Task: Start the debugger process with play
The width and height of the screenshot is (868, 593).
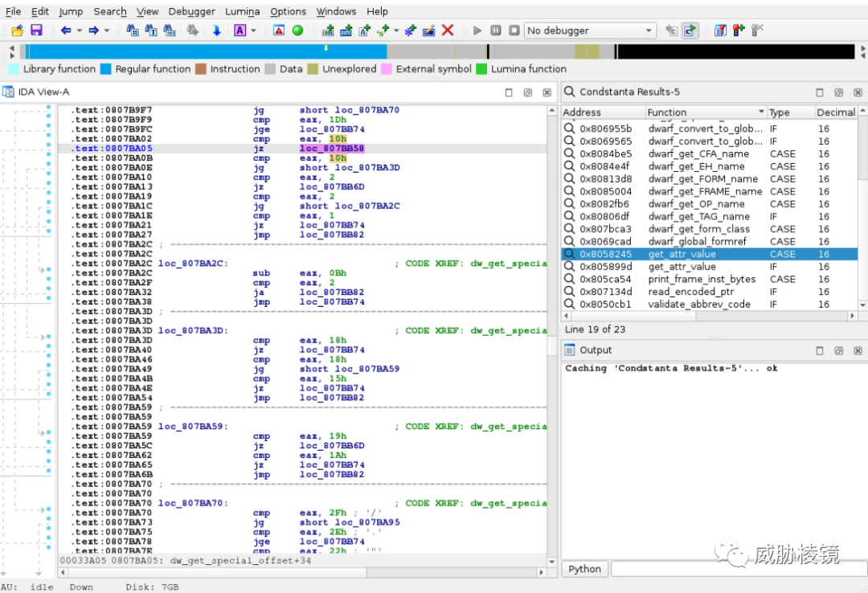Action: pyautogui.click(x=477, y=31)
